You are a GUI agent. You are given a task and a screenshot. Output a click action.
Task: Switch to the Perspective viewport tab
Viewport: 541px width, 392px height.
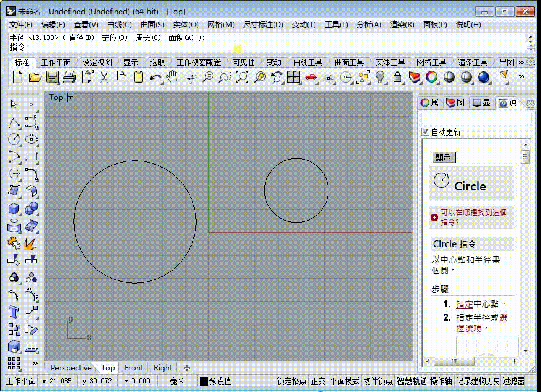[x=71, y=368]
